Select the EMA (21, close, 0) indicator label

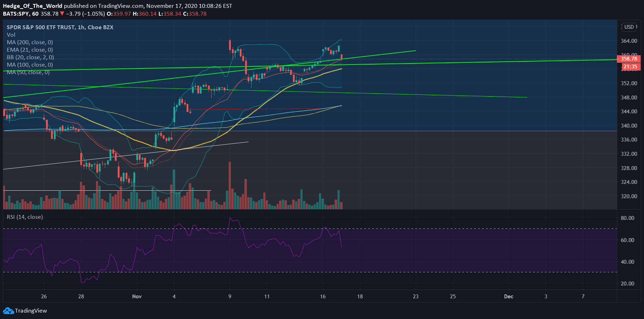[x=30, y=50]
